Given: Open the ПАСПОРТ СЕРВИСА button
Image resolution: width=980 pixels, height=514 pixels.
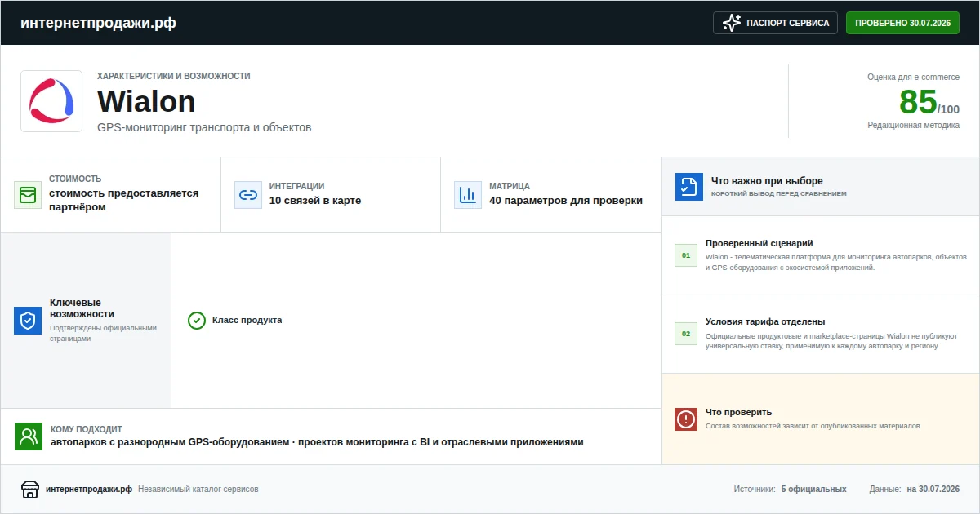Looking at the screenshot, I should coord(775,23).
